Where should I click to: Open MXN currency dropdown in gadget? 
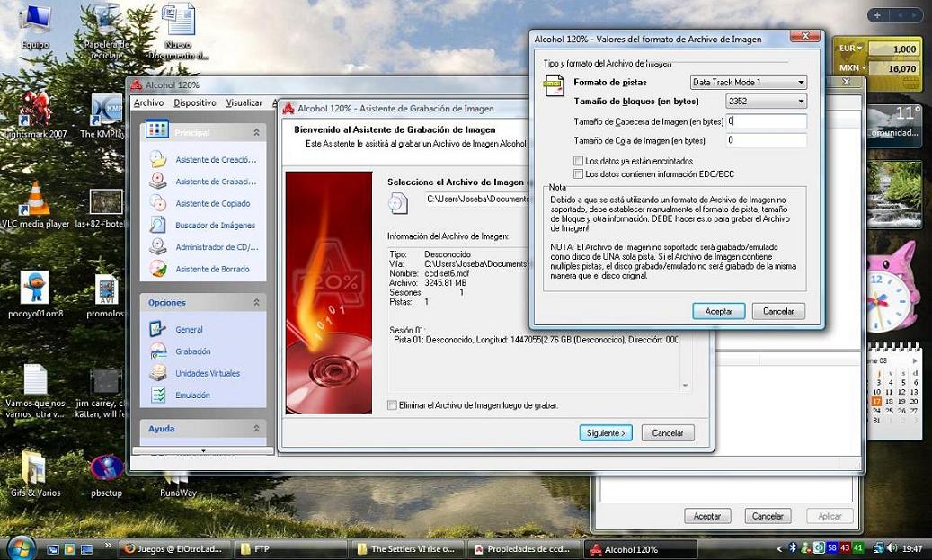click(x=852, y=67)
